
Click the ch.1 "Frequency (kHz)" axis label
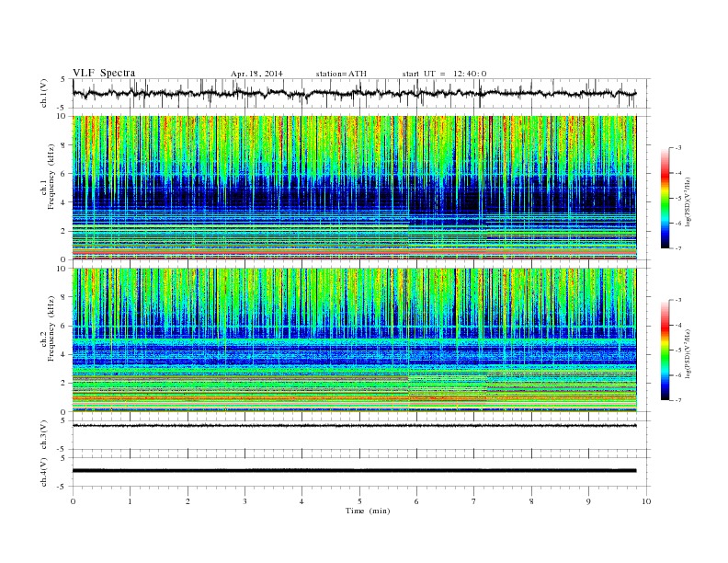click(51, 177)
